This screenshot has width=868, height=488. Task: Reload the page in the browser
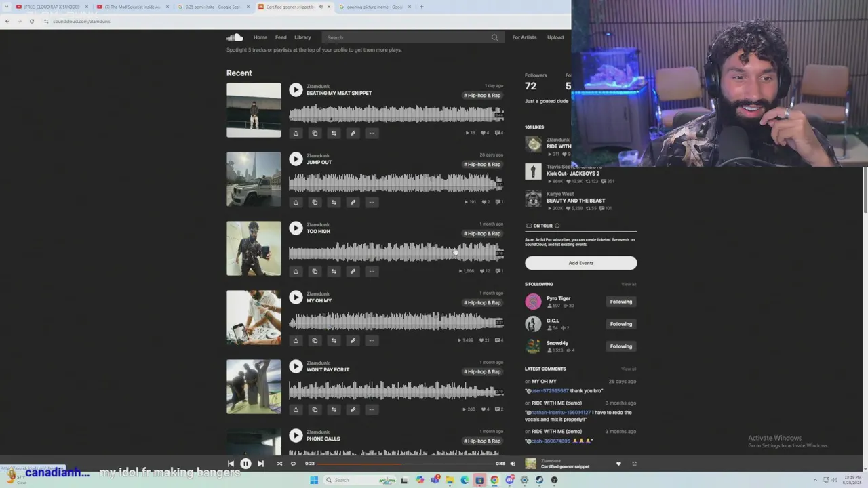[31, 21]
